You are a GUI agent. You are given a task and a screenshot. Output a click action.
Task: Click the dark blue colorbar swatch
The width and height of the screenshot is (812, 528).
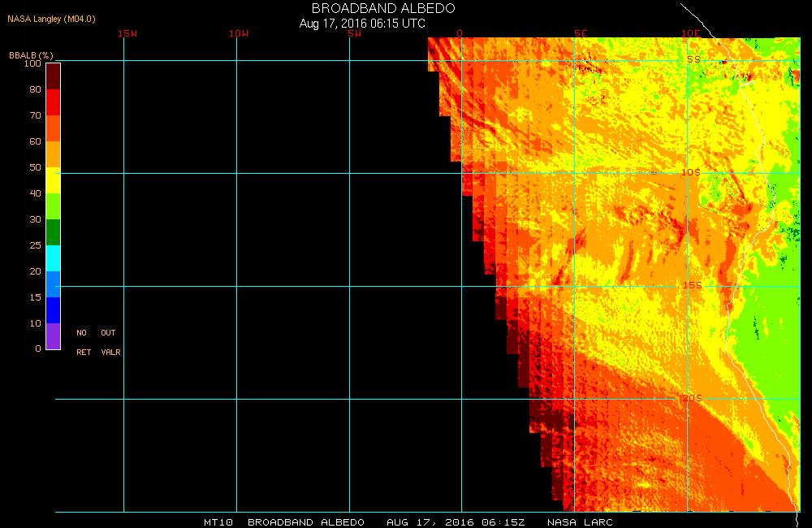point(53,310)
